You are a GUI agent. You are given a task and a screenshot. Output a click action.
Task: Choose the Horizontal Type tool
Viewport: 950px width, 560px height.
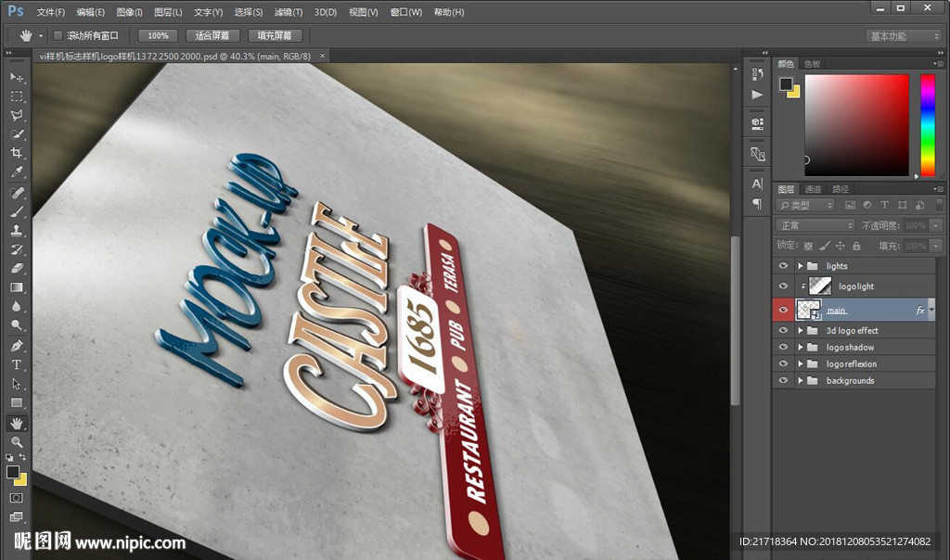tap(17, 364)
